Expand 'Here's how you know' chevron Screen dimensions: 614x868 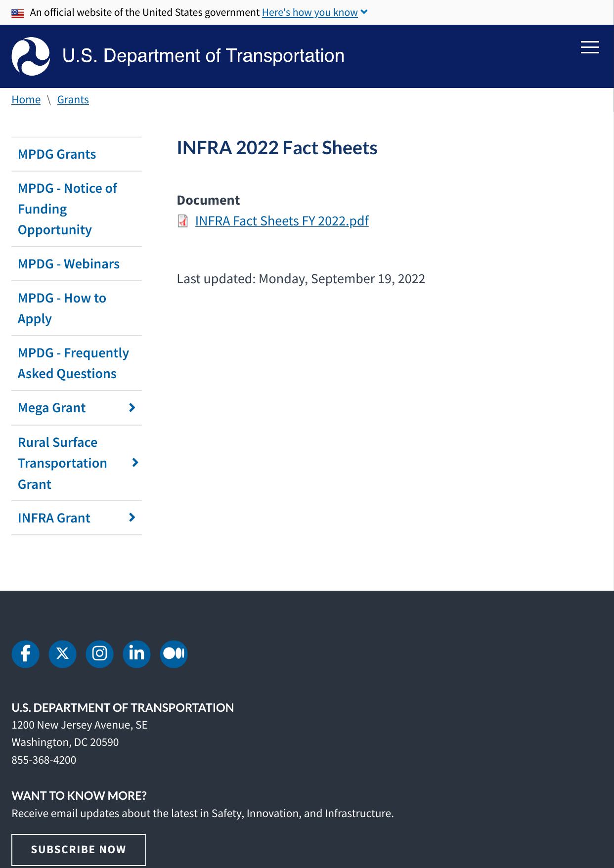point(364,12)
